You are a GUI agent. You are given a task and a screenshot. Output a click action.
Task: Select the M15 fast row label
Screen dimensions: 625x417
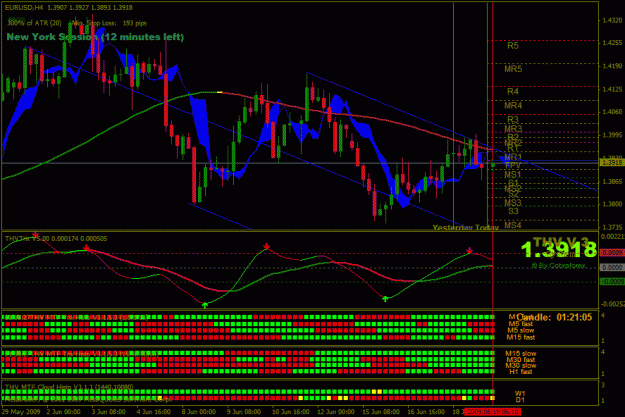[521, 337]
